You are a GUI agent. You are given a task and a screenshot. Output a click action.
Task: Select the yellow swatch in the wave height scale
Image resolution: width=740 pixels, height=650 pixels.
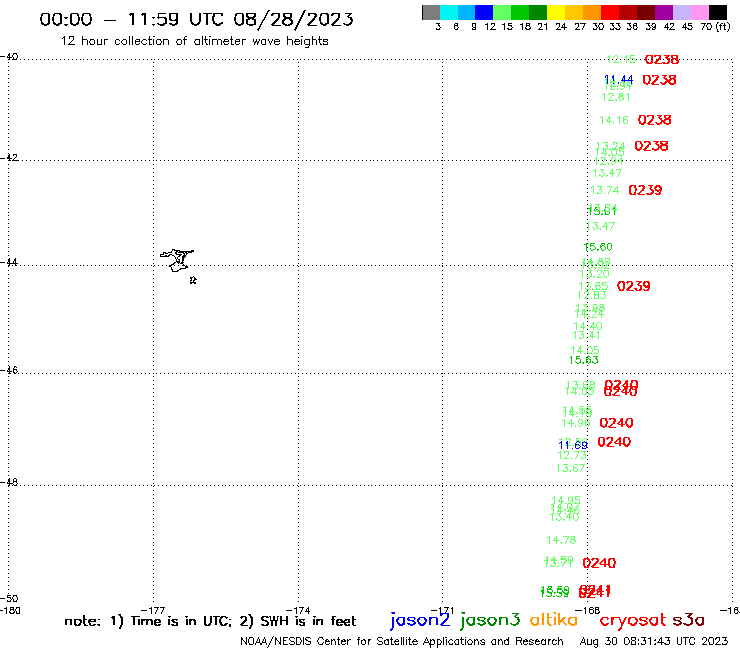click(556, 12)
